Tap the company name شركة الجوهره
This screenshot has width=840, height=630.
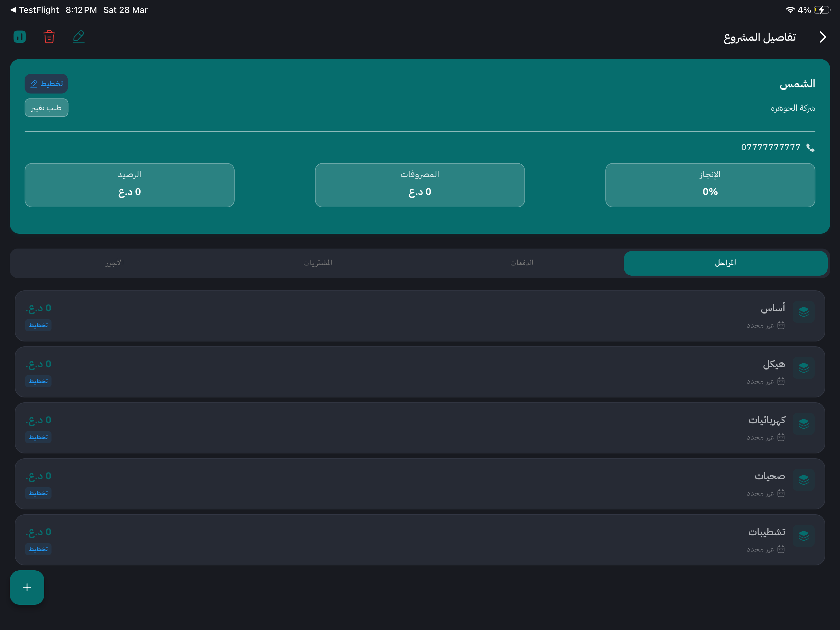coord(793,108)
